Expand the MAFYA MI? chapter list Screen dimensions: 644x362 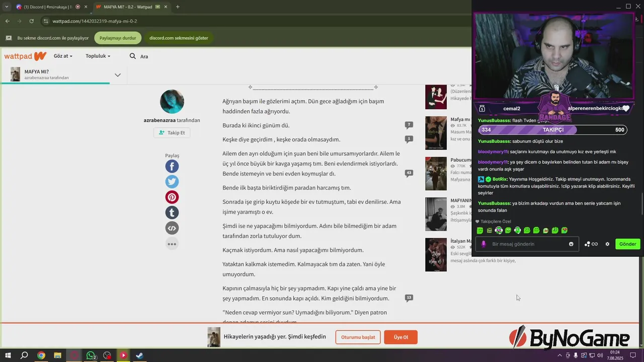tap(118, 75)
